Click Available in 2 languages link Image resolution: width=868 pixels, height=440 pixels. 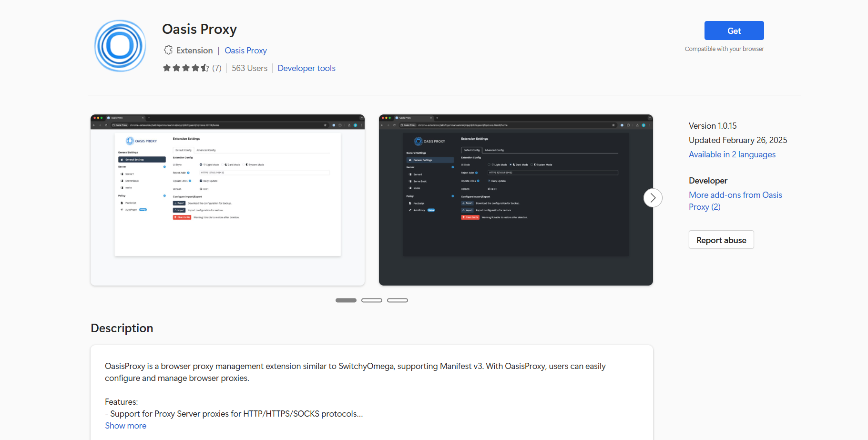732,154
